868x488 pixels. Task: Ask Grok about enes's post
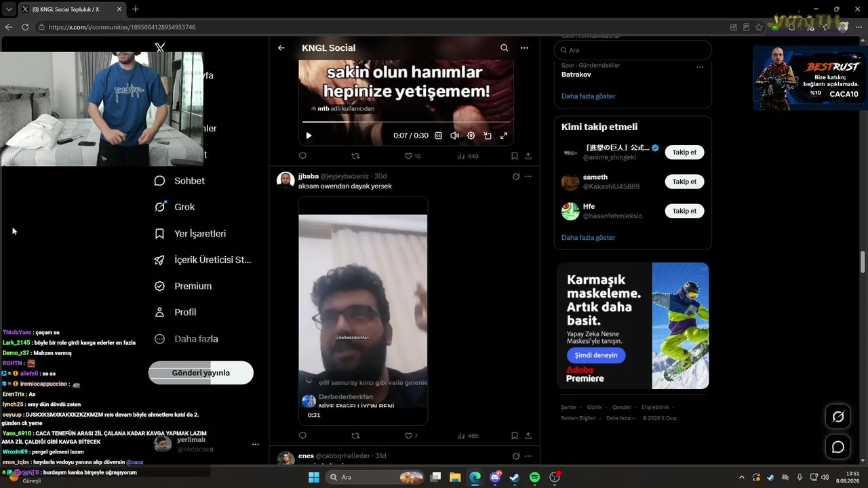(x=516, y=456)
